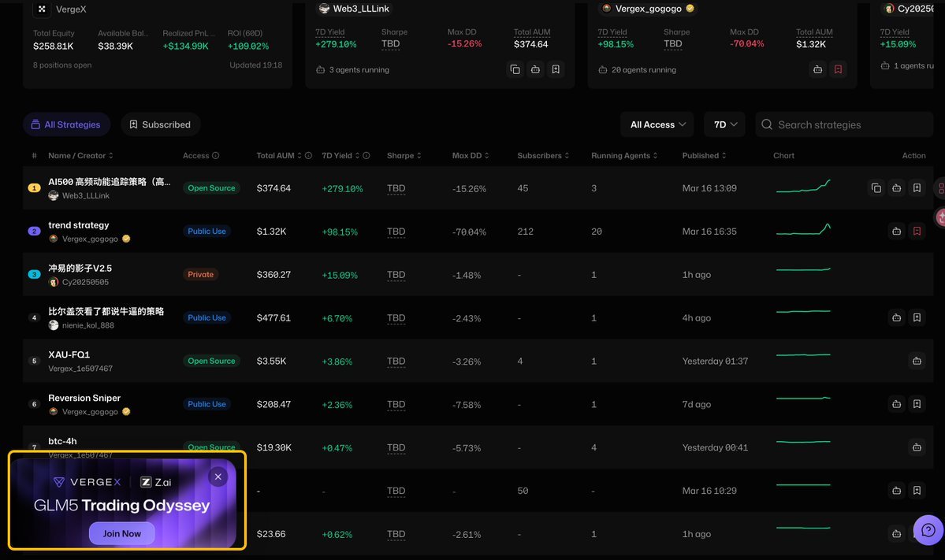Run agent for trend strategy row
The width and height of the screenshot is (945, 560).
click(897, 232)
